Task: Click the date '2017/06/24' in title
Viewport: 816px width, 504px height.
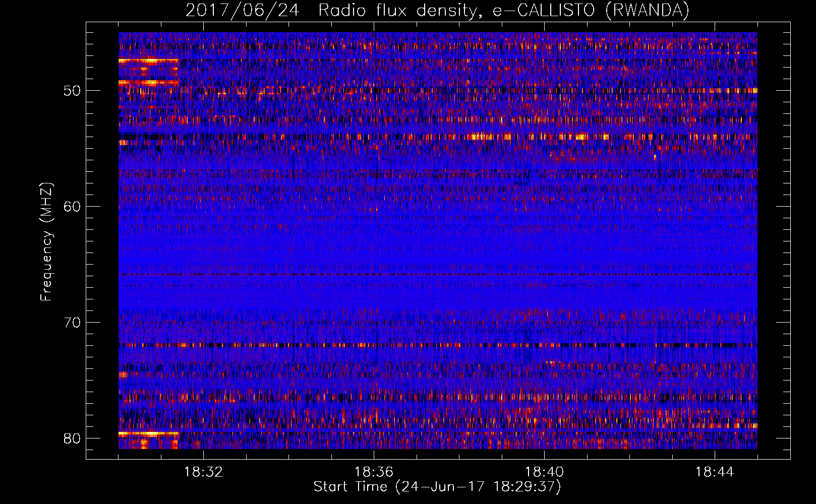Action: click(243, 11)
